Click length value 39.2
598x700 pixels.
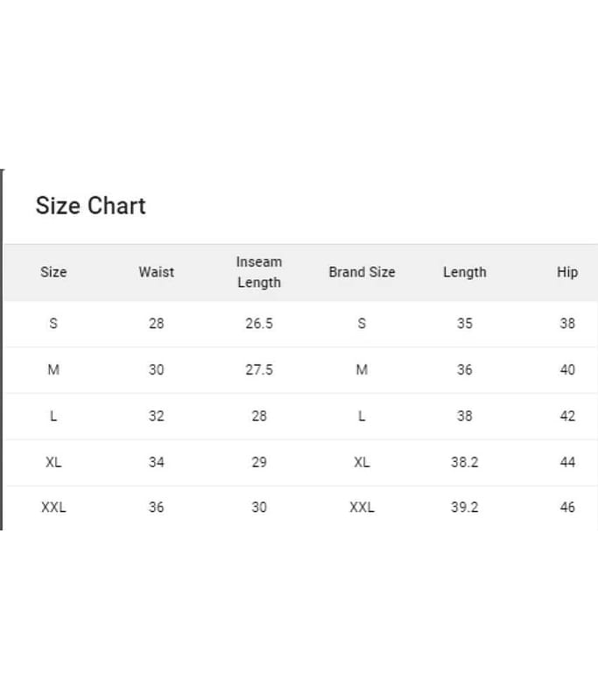[464, 507]
